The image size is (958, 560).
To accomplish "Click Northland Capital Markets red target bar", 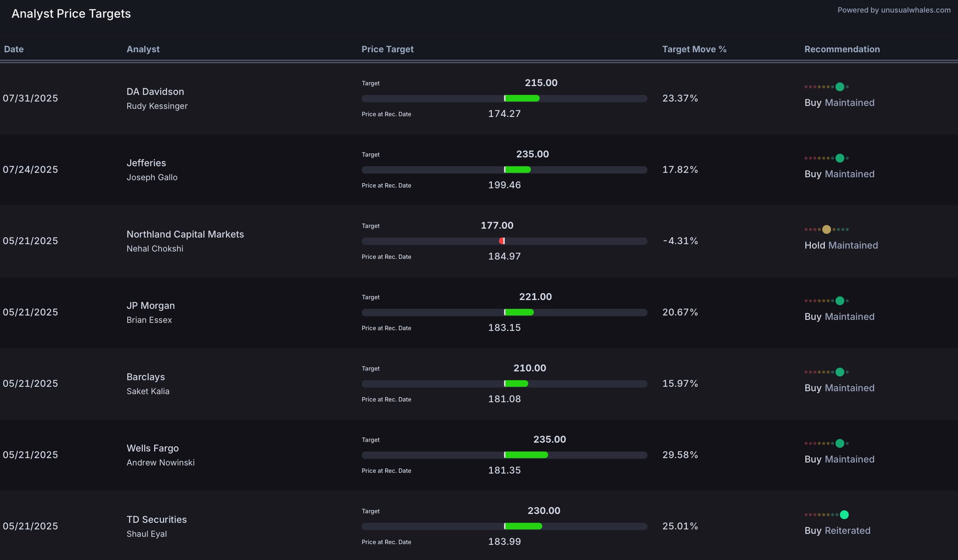I will click(502, 241).
